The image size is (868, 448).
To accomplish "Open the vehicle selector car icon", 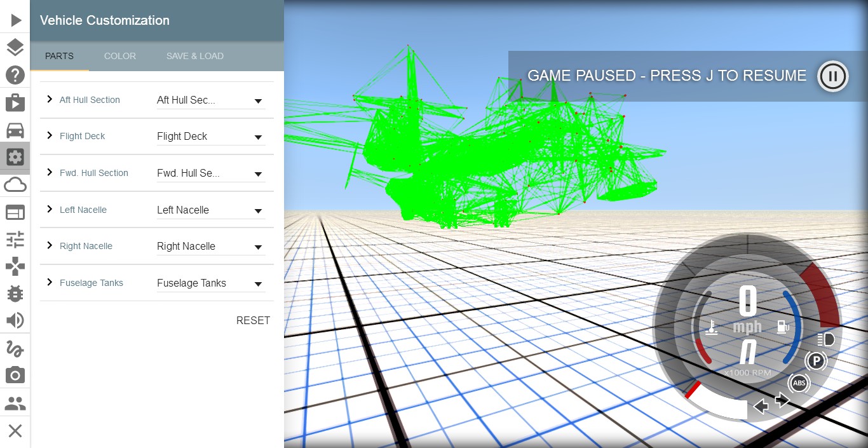I will 15,130.
